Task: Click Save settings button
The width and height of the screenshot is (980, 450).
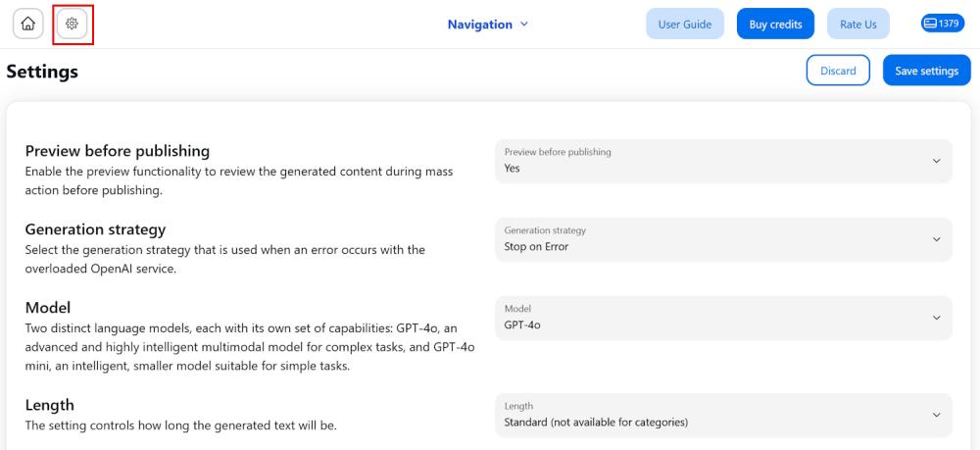Action: click(926, 71)
